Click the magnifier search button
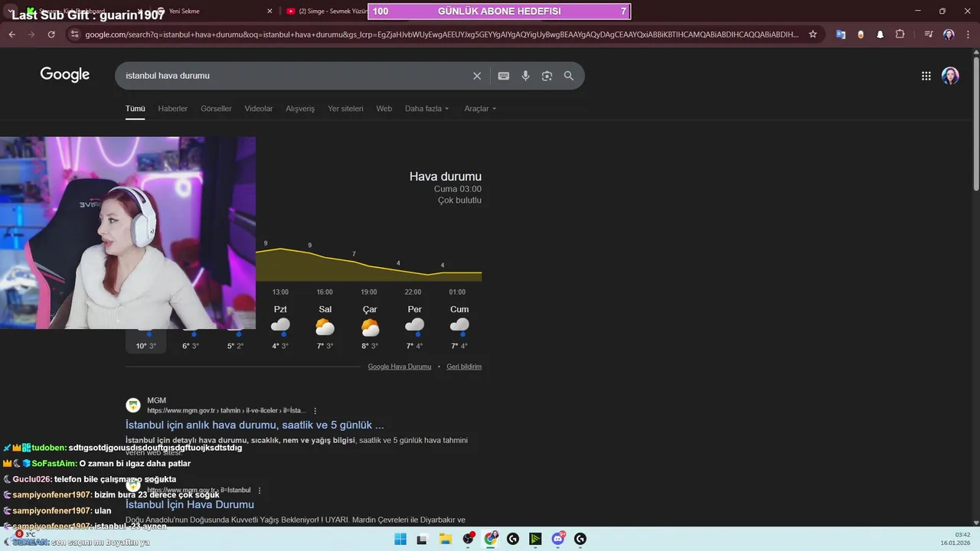 click(569, 76)
